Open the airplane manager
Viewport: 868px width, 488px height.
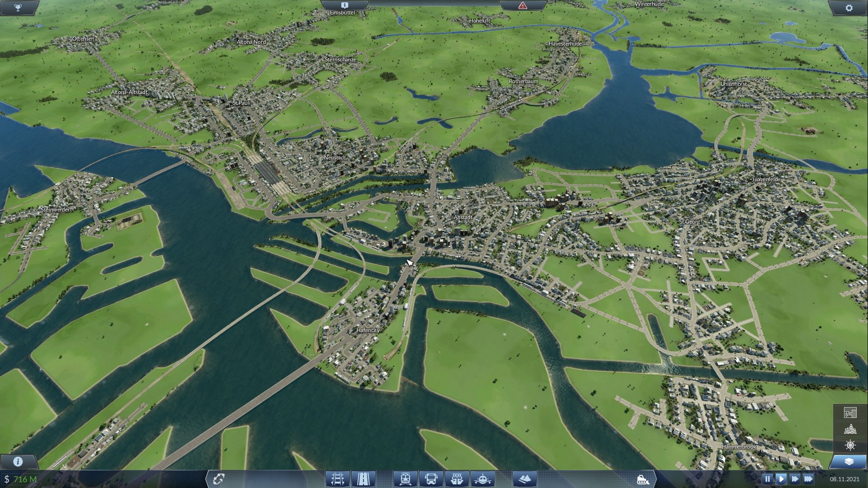point(482,479)
